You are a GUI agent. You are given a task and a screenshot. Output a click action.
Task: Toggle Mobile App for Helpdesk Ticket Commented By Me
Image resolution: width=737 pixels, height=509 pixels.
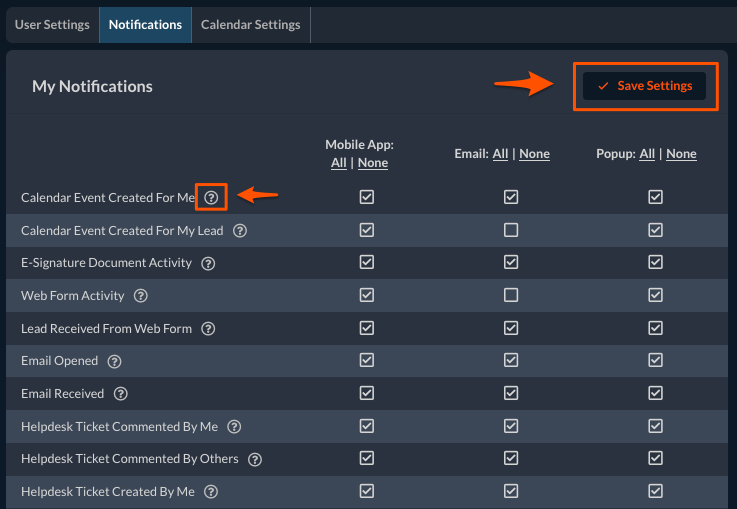[367, 426]
